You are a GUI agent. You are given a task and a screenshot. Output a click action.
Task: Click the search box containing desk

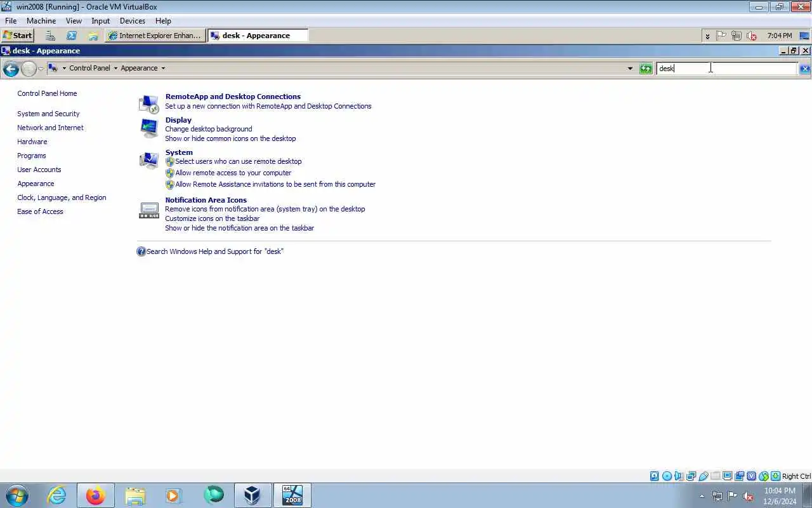(x=726, y=69)
